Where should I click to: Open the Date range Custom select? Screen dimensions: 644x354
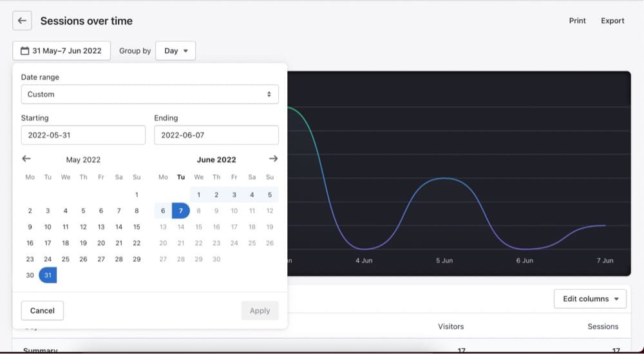150,94
